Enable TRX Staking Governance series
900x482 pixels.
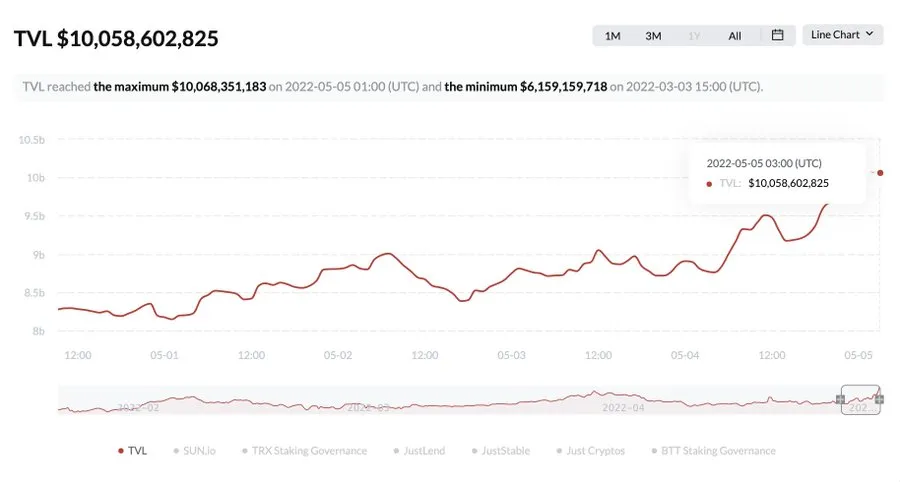pos(304,451)
